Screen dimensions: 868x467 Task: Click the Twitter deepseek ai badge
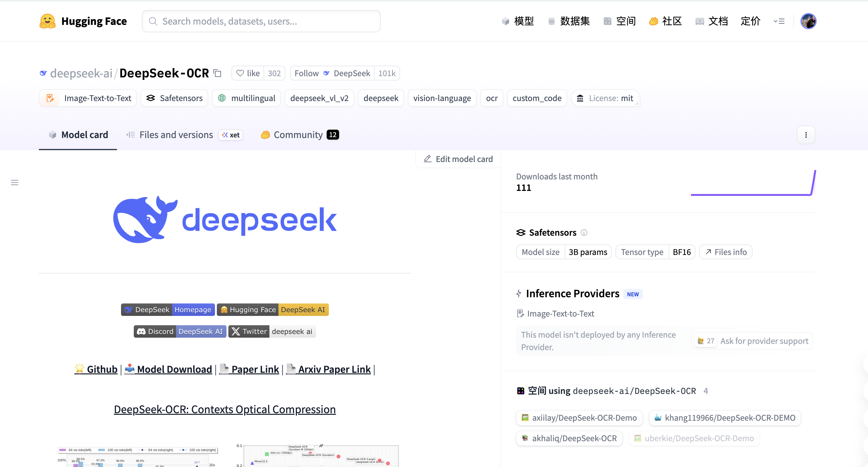pos(272,331)
